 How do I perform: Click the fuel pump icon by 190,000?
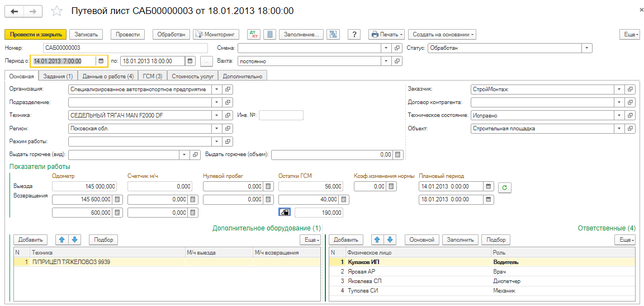[285, 213]
